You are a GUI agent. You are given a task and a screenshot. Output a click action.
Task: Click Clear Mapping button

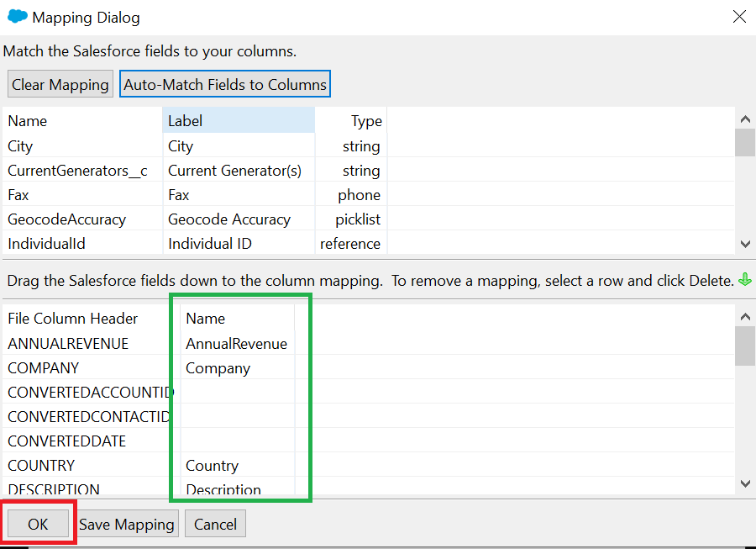point(60,84)
